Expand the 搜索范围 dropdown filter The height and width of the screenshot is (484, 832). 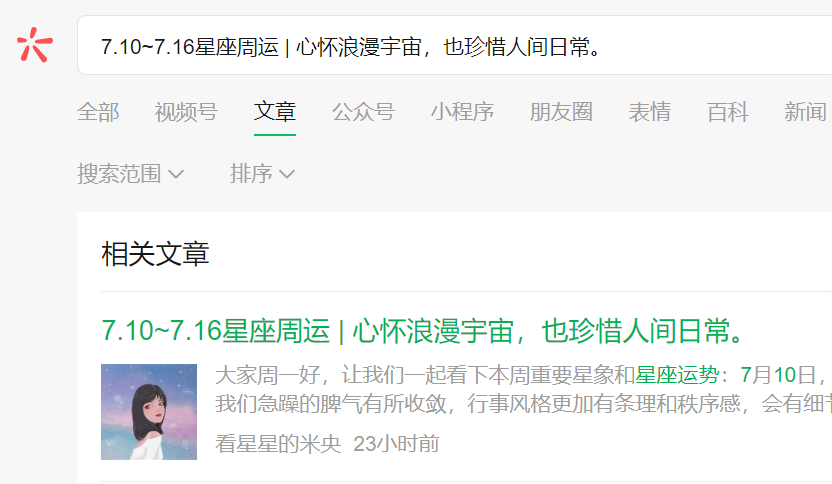[x=131, y=174]
